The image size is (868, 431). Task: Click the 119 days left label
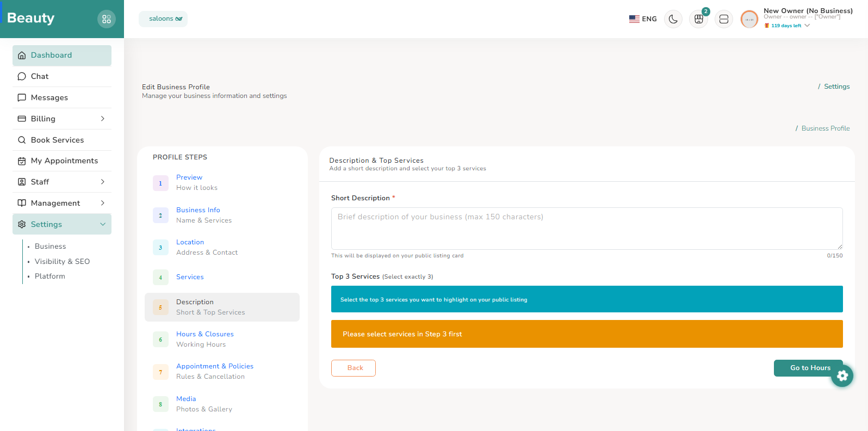(786, 26)
